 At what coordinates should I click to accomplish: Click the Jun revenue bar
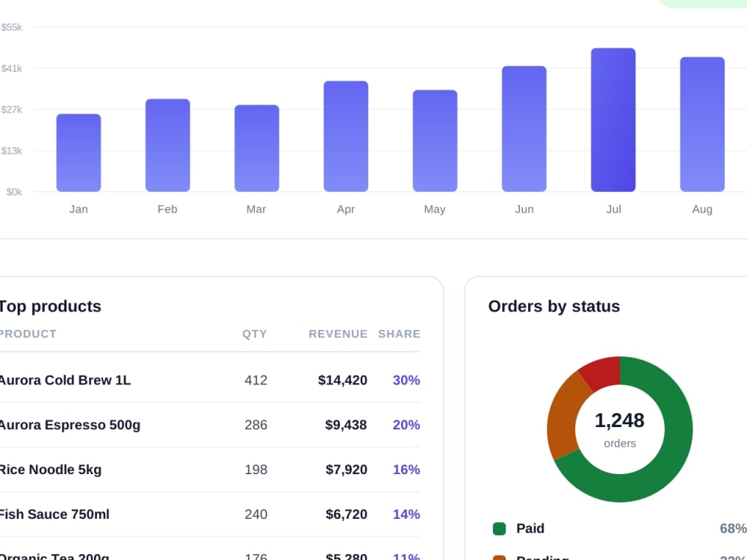click(x=524, y=128)
